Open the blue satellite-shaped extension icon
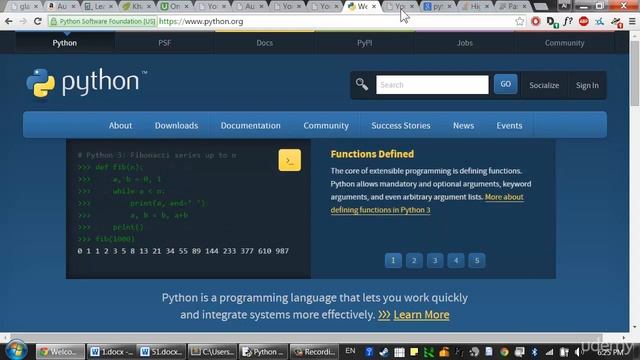Viewport: 640px width, 360px height. point(599,21)
